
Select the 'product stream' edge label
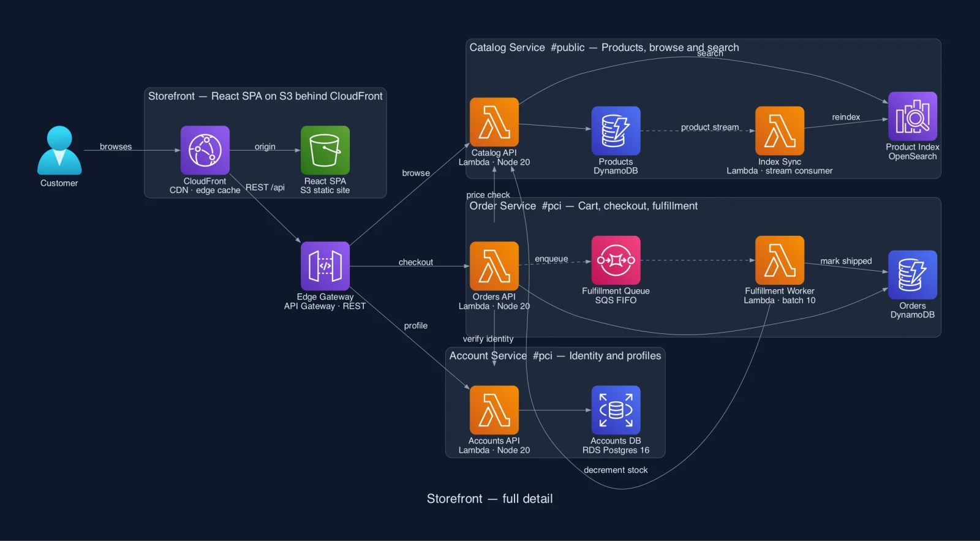tap(710, 127)
